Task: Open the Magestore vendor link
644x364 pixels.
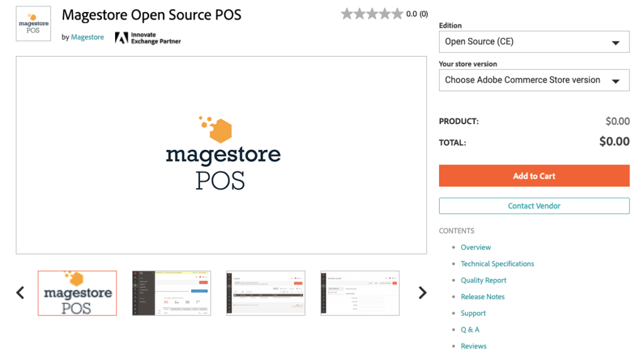Action: pyautogui.click(x=87, y=37)
